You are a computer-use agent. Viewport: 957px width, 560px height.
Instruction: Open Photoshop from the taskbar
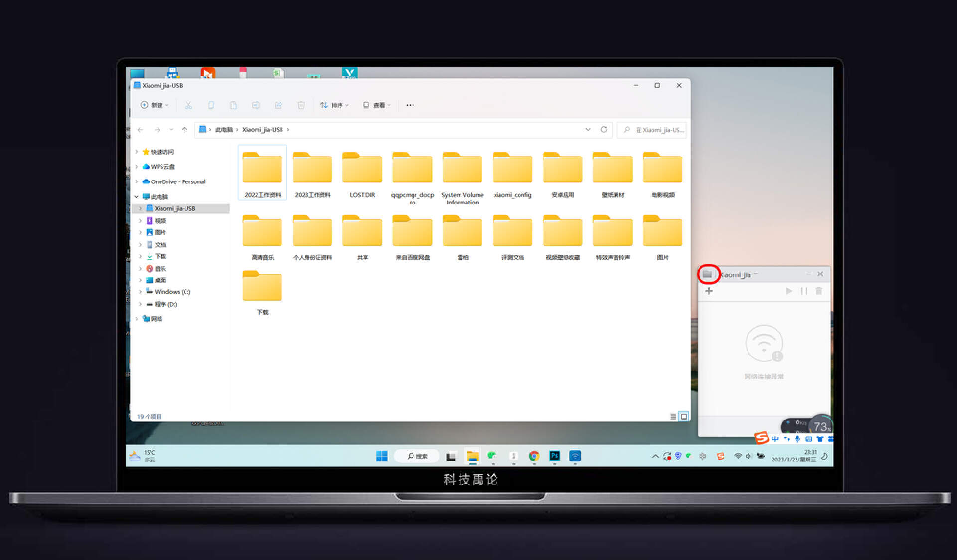coord(554,456)
